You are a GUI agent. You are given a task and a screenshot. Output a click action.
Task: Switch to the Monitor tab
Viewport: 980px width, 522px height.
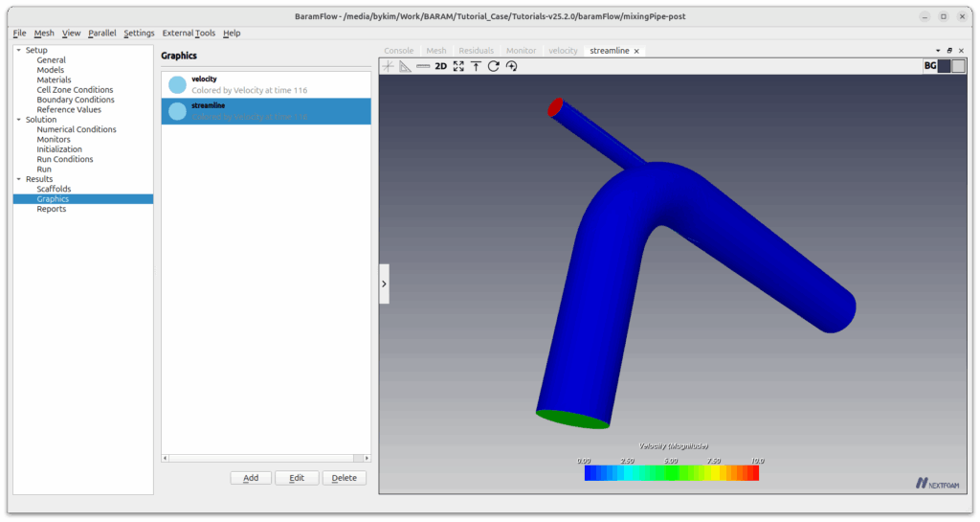click(522, 51)
